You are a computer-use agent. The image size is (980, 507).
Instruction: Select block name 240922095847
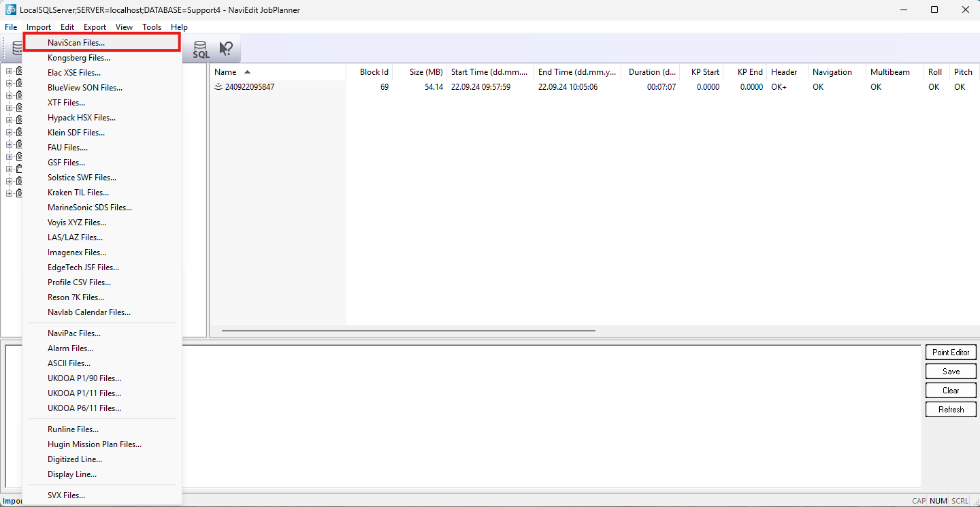pyautogui.click(x=250, y=87)
